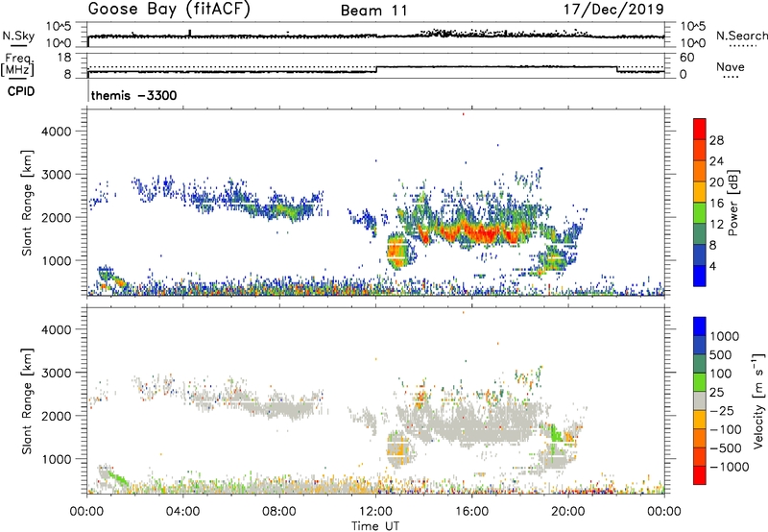This screenshot has width=768, height=532.
Task: Click the '16' label on power colorbar
Action: click(716, 204)
